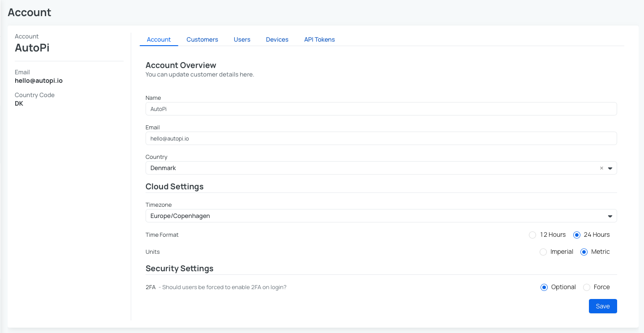Click the Email field showing hello@autopi.io
Viewport: 644px width, 333px height.
click(381, 138)
